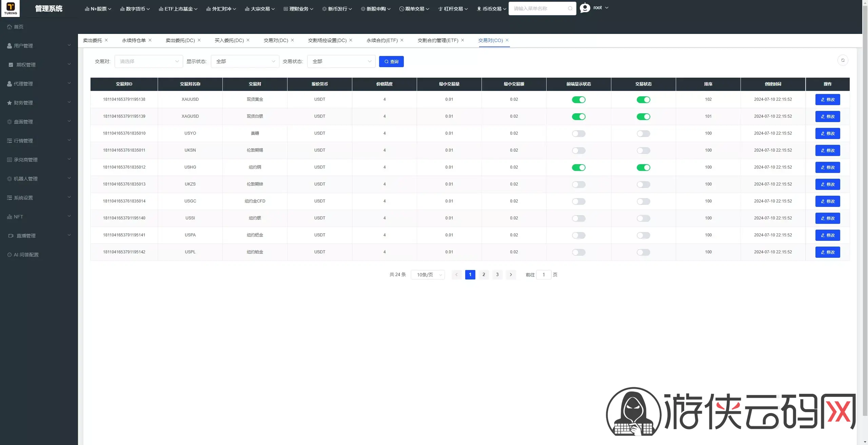Toggle trading status for XAUUSD

(x=643, y=100)
